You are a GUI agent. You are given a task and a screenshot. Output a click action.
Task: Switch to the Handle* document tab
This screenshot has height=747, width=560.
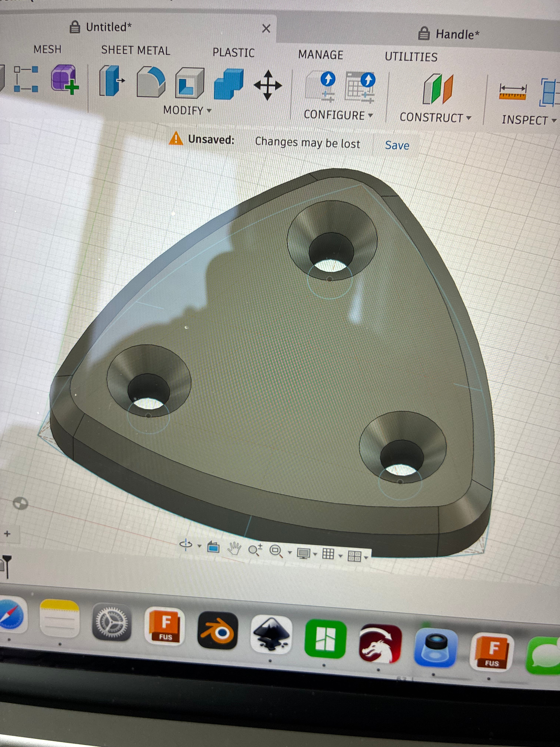[x=449, y=34]
